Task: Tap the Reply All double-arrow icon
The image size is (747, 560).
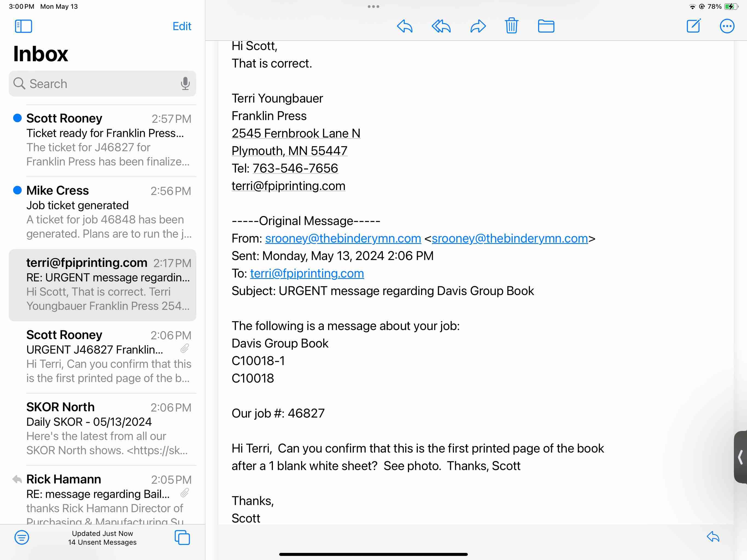Action: pyautogui.click(x=441, y=26)
